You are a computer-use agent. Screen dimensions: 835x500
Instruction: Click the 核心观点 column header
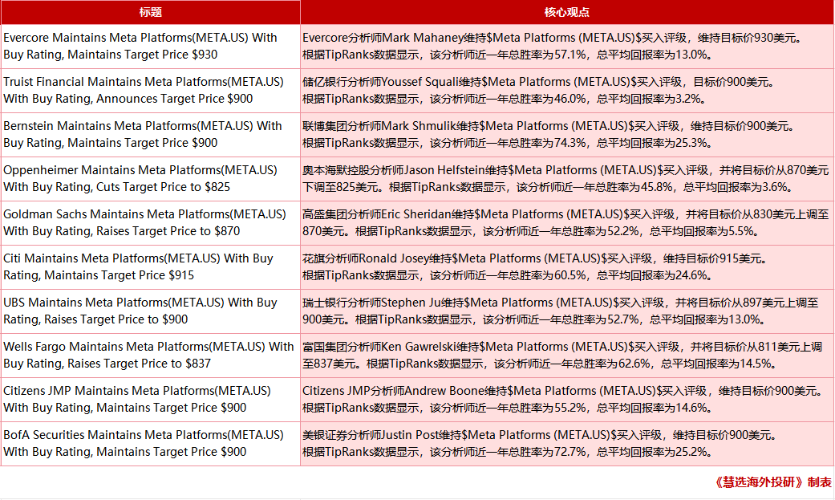pos(567,12)
